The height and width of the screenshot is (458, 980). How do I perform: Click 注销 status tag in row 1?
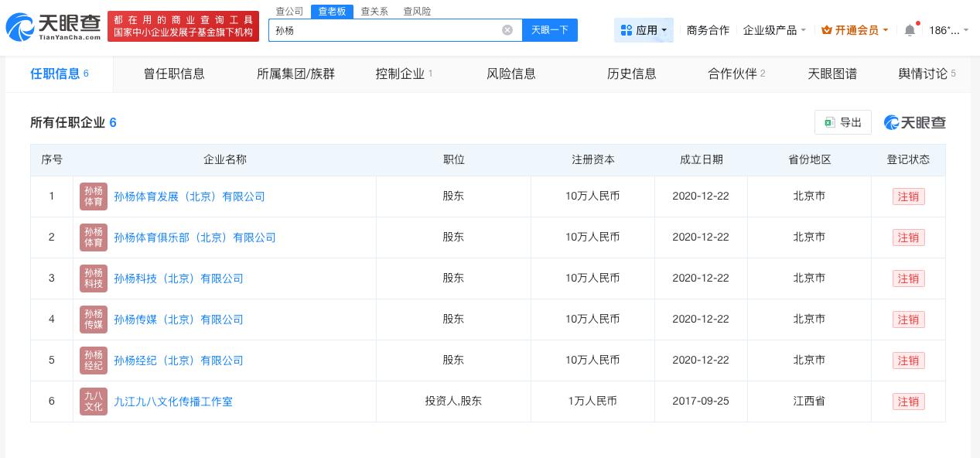(x=908, y=197)
